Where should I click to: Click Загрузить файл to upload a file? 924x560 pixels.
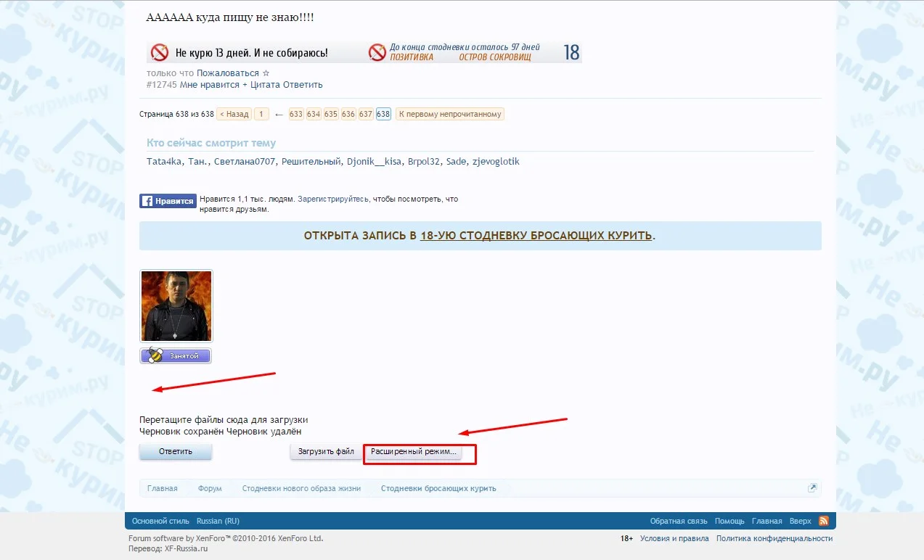(x=324, y=452)
